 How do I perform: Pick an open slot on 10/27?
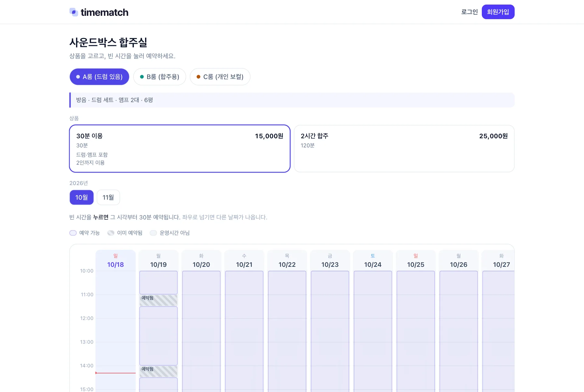pyautogui.click(x=499, y=331)
